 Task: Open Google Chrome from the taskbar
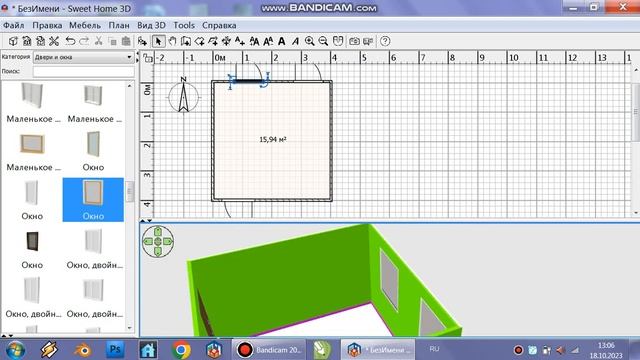click(181, 350)
